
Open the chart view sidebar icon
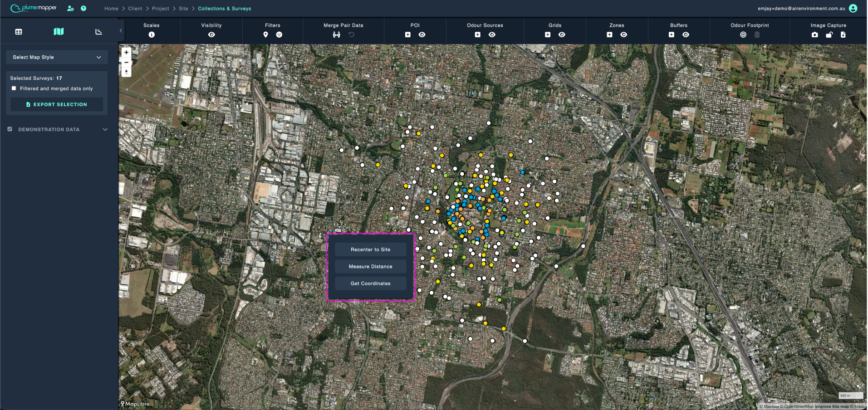(x=98, y=32)
